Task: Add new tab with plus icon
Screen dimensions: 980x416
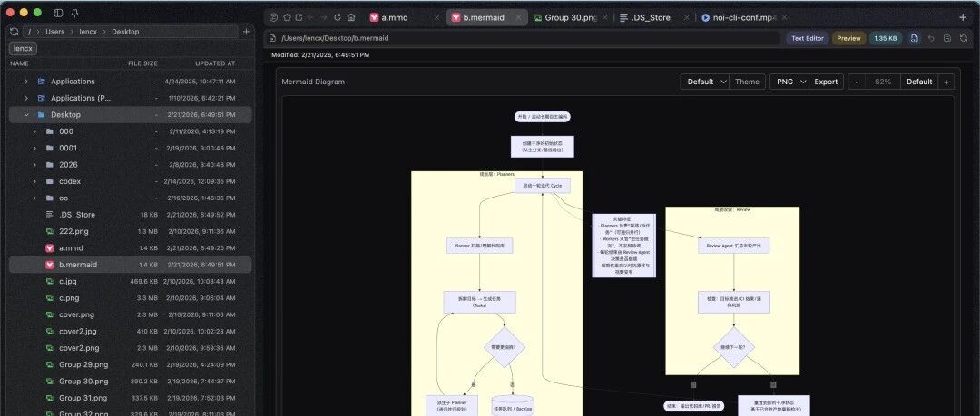Action: pos(963,17)
